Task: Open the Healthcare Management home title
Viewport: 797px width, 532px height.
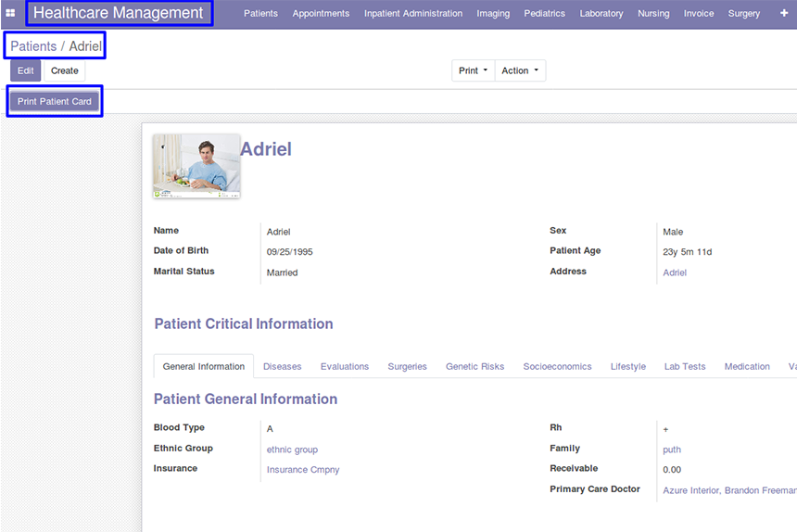Action: pos(119,13)
